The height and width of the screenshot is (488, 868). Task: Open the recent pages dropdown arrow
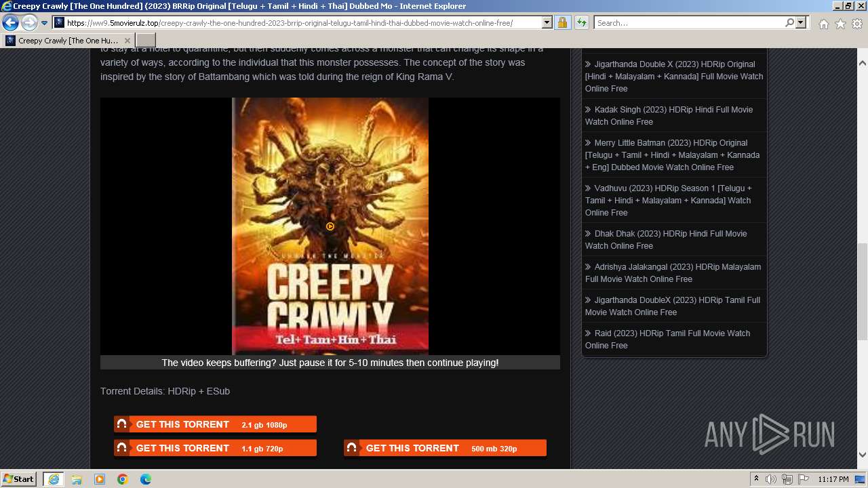45,23
